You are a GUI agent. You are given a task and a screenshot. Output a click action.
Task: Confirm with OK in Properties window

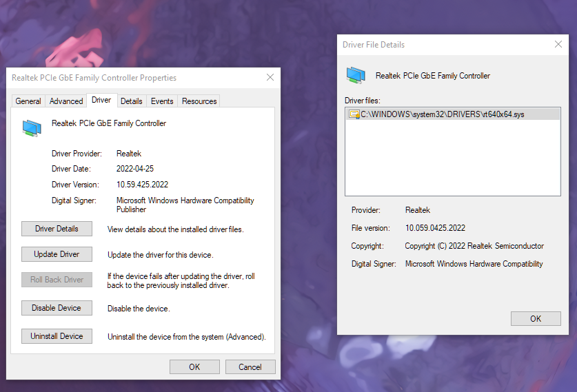click(x=194, y=367)
